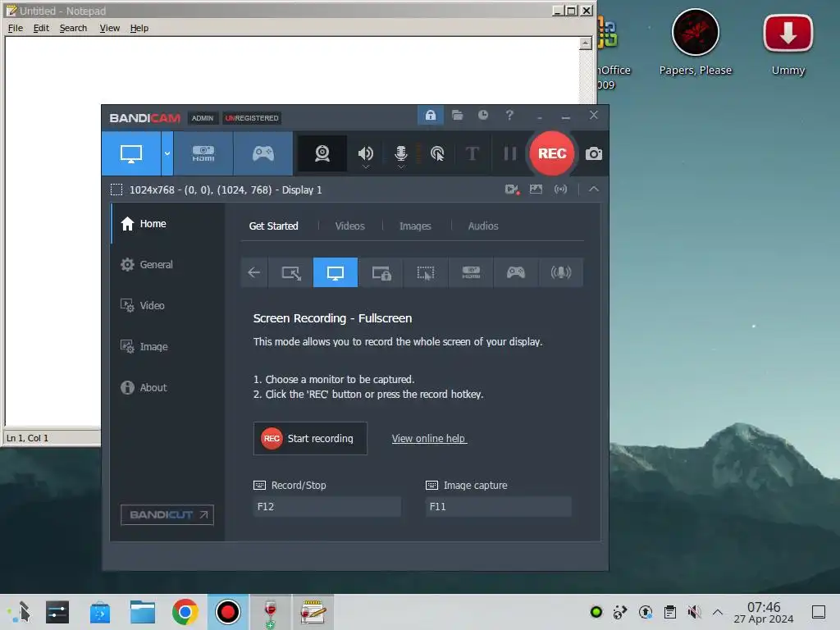Click the lock icon in Bandicam title bar
Viewport: 840px width, 630px height.
[430, 115]
